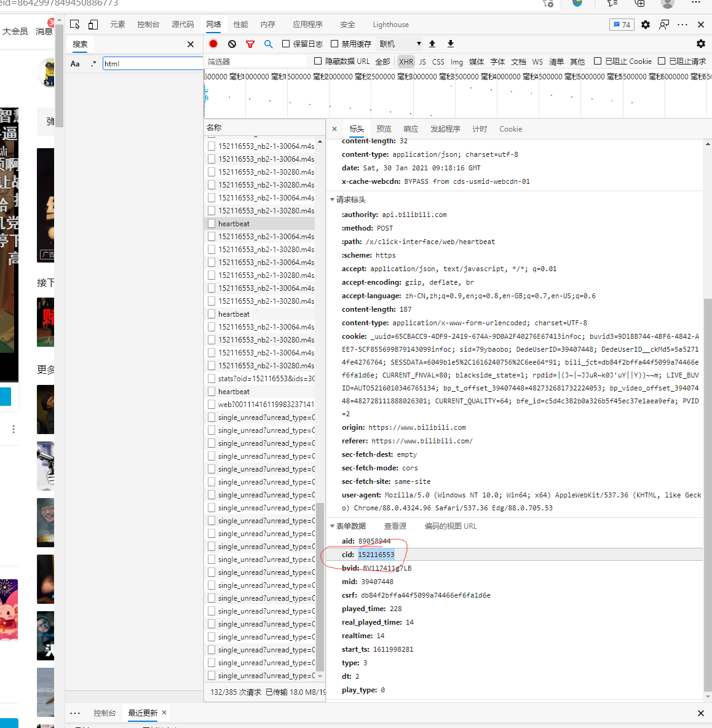This screenshot has height=728, width=712.
Task: Activate the inspect element picker icon
Action: (x=75, y=25)
